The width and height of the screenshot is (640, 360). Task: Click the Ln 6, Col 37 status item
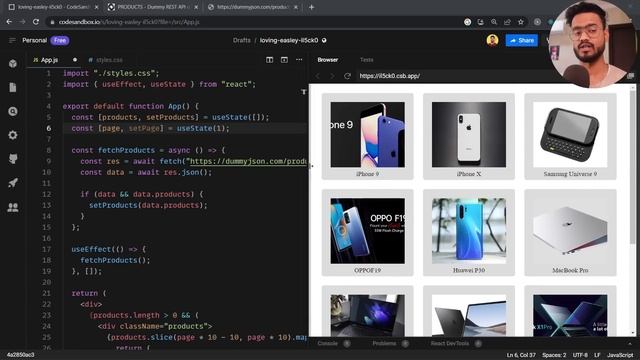[520, 355]
